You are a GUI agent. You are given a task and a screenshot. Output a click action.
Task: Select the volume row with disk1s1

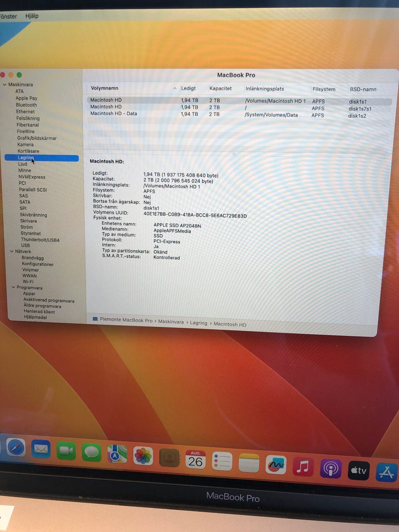(x=239, y=101)
